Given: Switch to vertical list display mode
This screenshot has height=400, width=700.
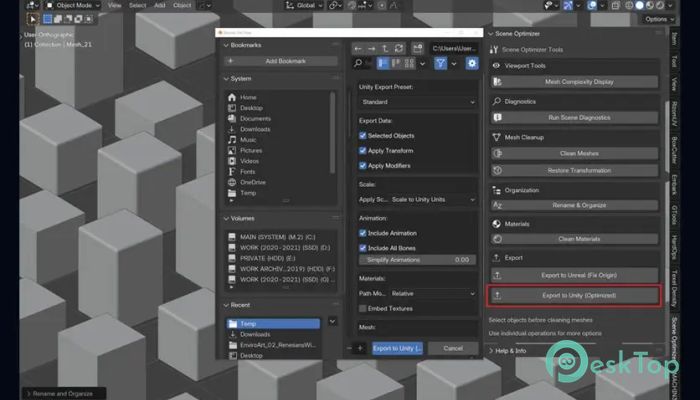Looking at the screenshot, I should coord(383,63).
